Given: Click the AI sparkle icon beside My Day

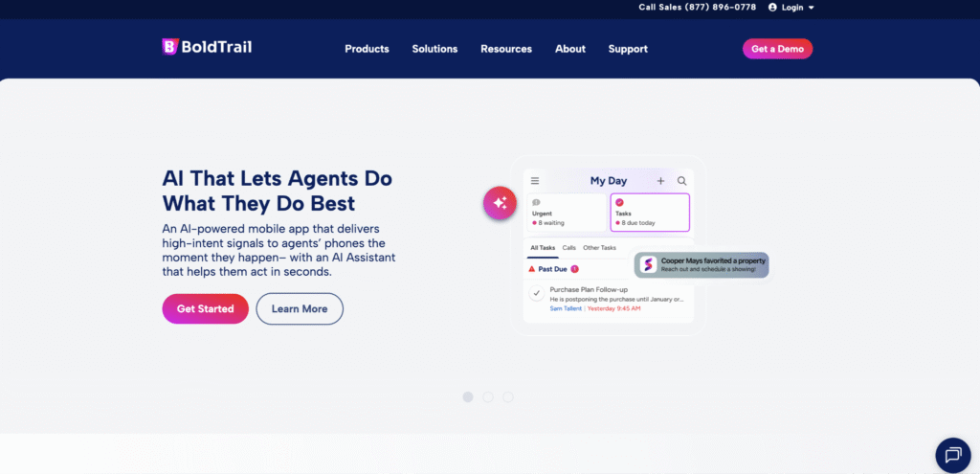Looking at the screenshot, I should click(500, 203).
